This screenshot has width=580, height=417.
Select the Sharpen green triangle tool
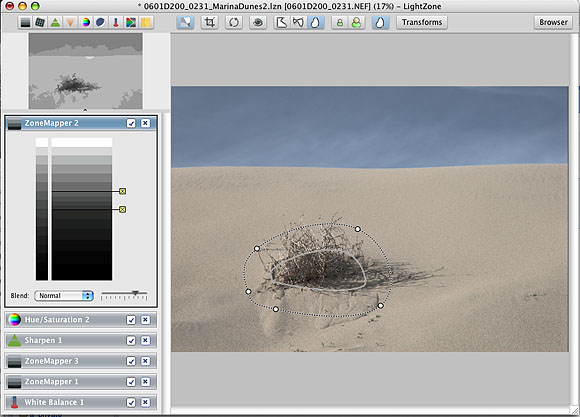[55, 23]
